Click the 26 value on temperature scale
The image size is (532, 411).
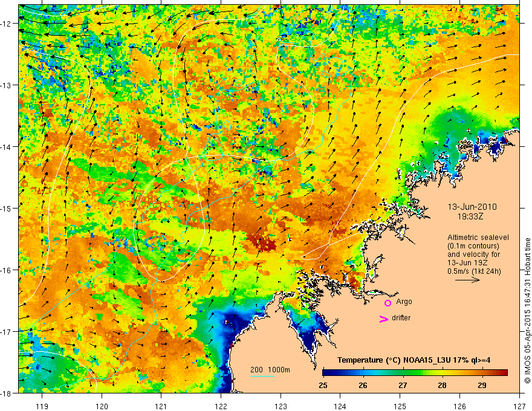click(363, 385)
